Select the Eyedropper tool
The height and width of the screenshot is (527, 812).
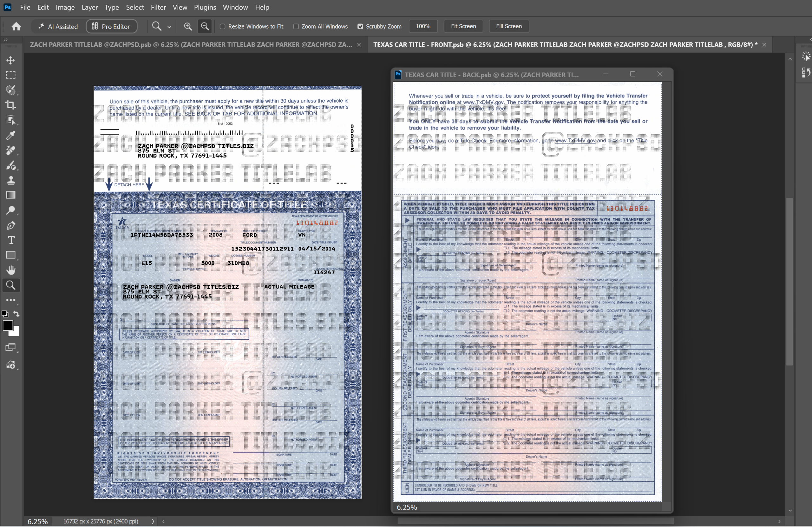point(10,135)
